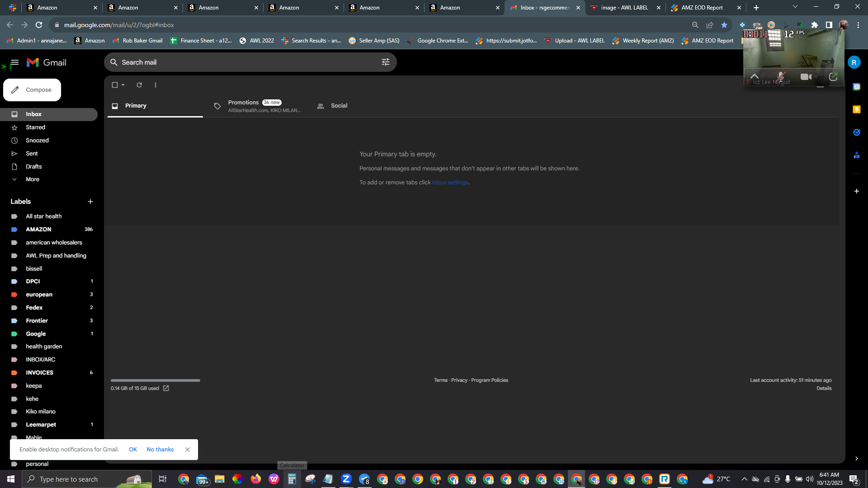Create a new label with the plus icon
Viewport: 868px width, 488px height.
(x=90, y=202)
